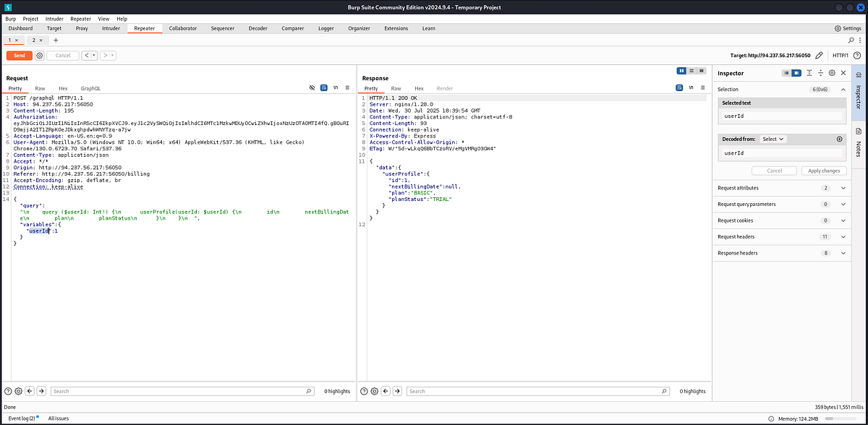Click Apply changes in Inspector
The height and width of the screenshot is (425, 868).
point(824,171)
